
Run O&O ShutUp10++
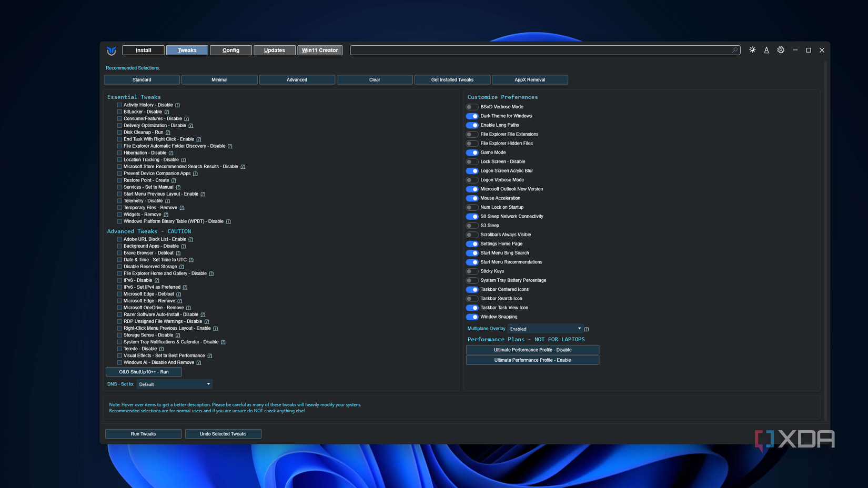tap(144, 372)
